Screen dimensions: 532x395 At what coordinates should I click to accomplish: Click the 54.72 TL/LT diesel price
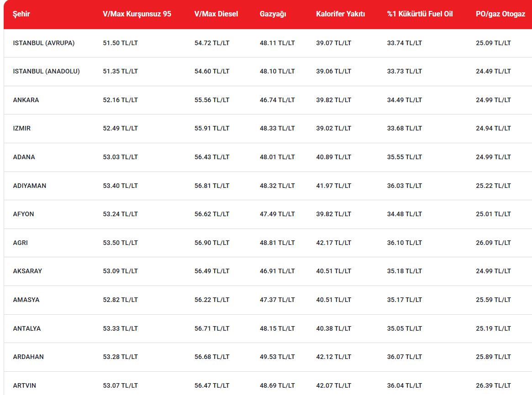tap(212, 43)
